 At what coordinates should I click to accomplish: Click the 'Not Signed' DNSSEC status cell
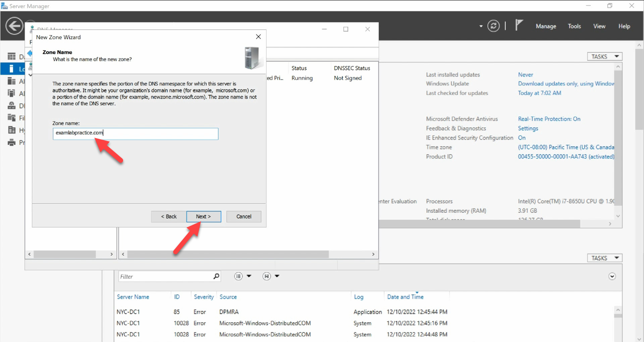348,78
